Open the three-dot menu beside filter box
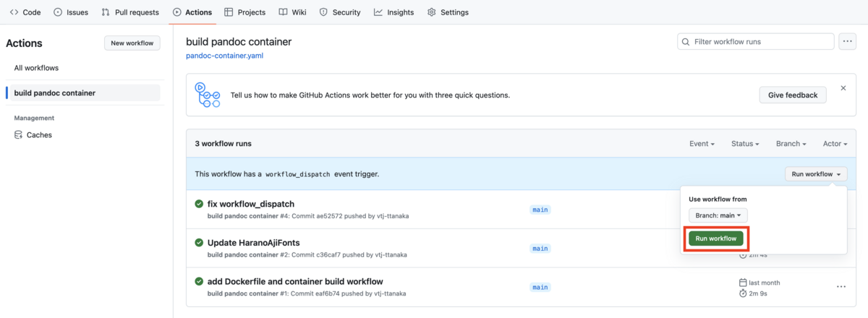Screen dimensions: 868x318 [848, 42]
